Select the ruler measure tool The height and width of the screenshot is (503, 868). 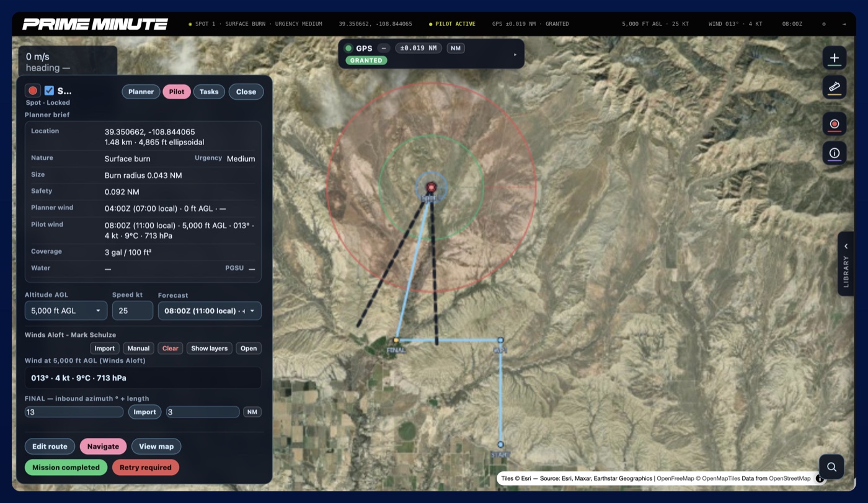pyautogui.click(x=834, y=87)
